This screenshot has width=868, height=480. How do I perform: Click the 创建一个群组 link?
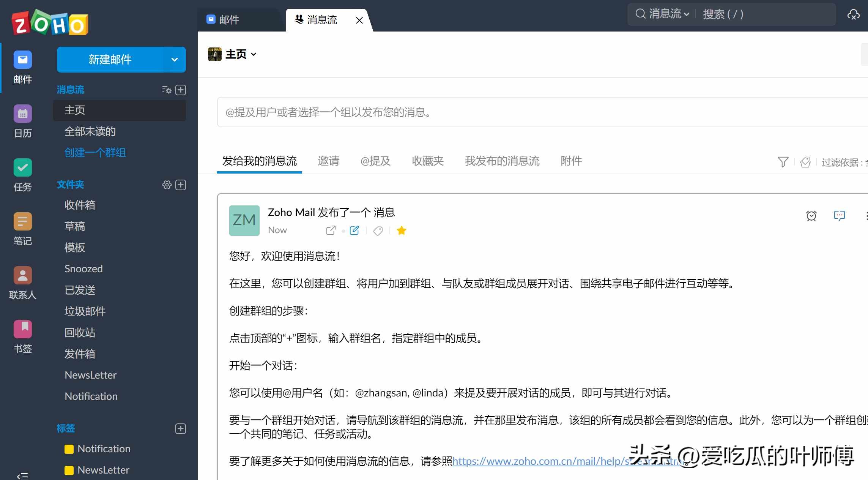[95, 152]
